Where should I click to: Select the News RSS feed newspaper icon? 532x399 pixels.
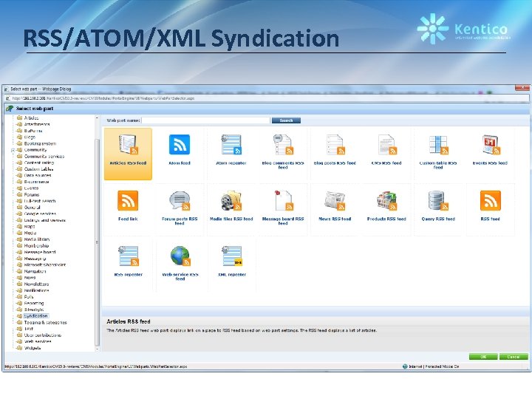tap(335, 201)
